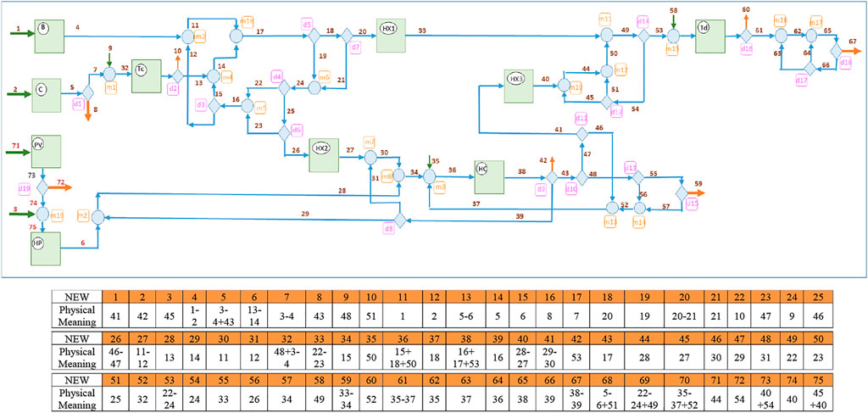The width and height of the screenshot is (868, 413).
Task: Select table cell '22-24+49'
Action: (644, 399)
